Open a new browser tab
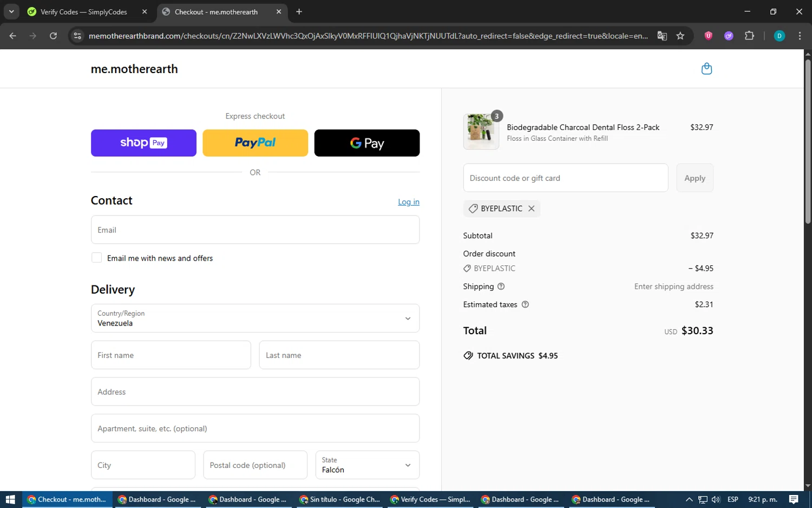 (299, 11)
